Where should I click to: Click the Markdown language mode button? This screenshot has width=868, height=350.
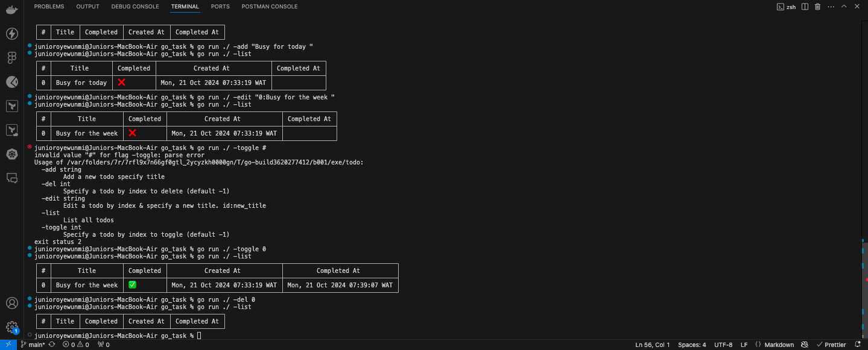pos(775,345)
